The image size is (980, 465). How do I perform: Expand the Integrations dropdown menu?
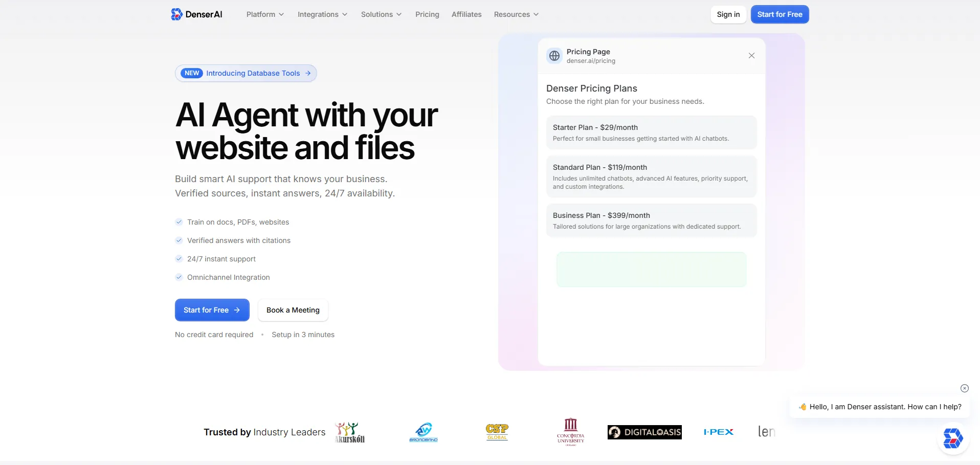[x=322, y=14]
